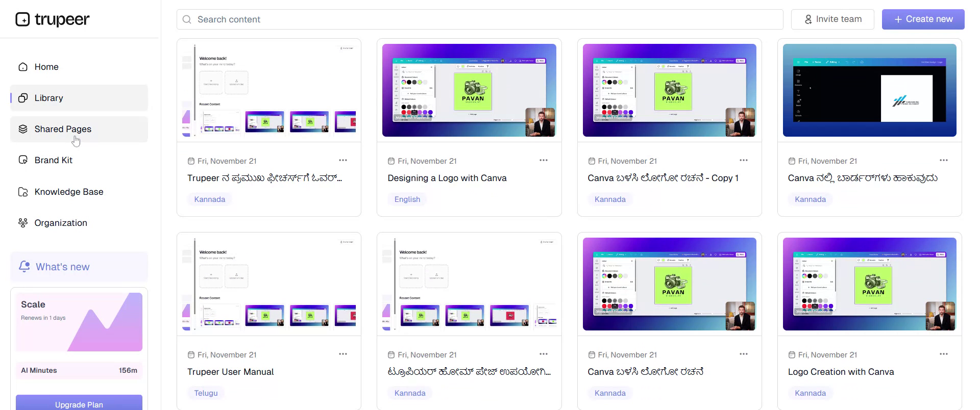This screenshot has width=980, height=410.
Task: Select Library in the sidebar
Action: coord(79,98)
